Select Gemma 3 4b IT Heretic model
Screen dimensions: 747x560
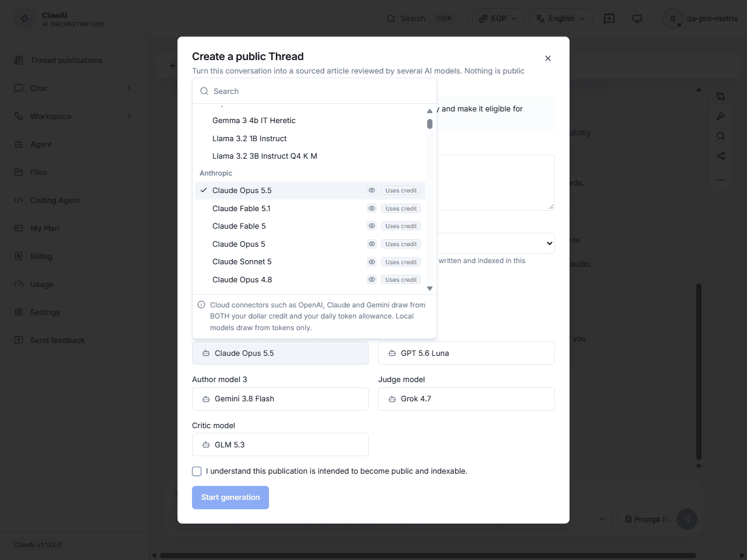pyautogui.click(x=310, y=121)
